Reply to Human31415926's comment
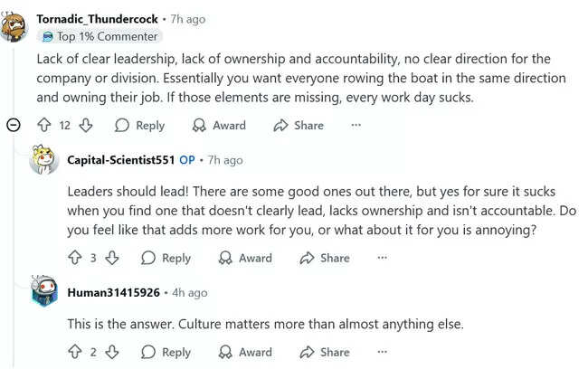This screenshot has height=369, width=588. click(166, 352)
